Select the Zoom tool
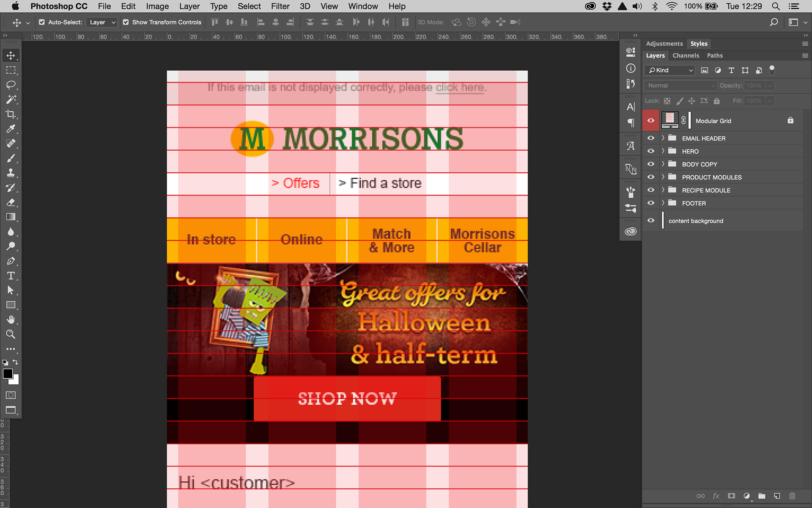 (x=11, y=334)
